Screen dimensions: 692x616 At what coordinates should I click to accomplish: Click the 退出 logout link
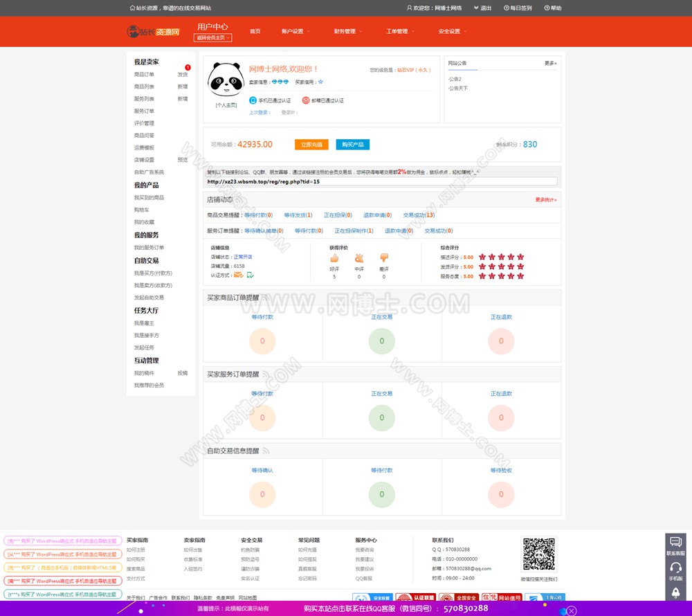[x=483, y=8]
